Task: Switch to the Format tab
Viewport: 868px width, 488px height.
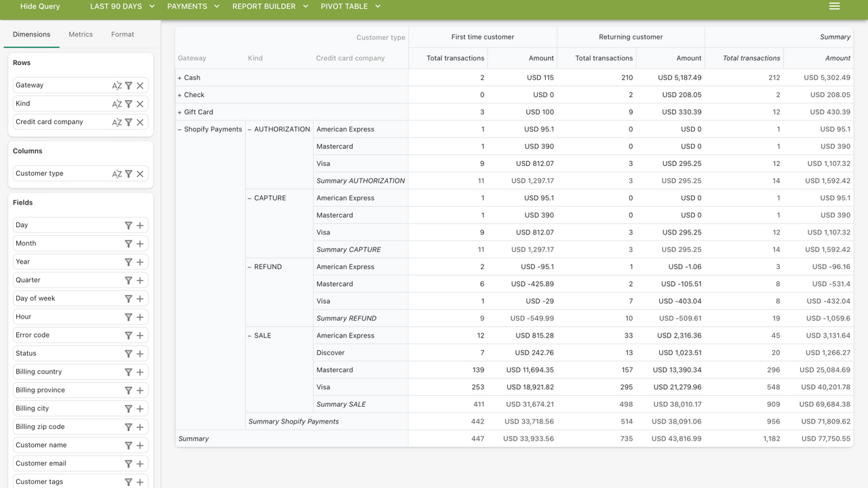Action: coord(122,34)
